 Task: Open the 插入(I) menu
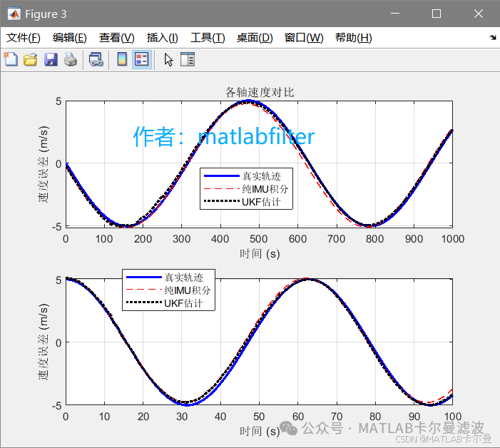pyautogui.click(x=163, y=38)
